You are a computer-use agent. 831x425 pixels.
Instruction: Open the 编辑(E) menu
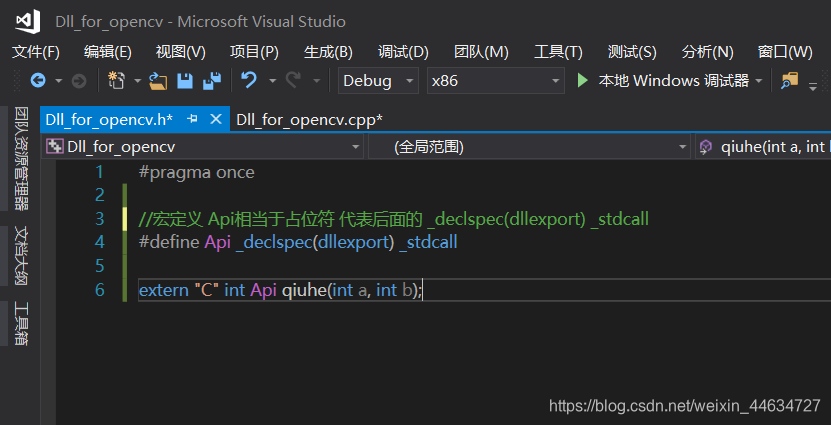click(108, 51)
